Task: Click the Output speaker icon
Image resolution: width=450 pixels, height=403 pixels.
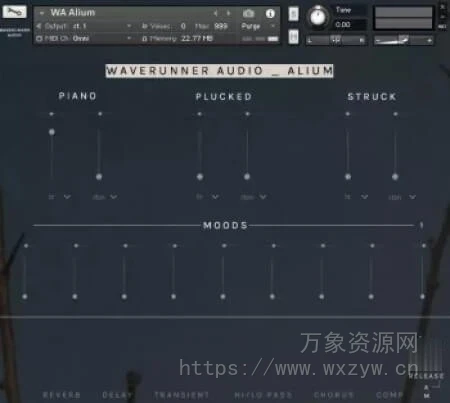Action: 39,26
